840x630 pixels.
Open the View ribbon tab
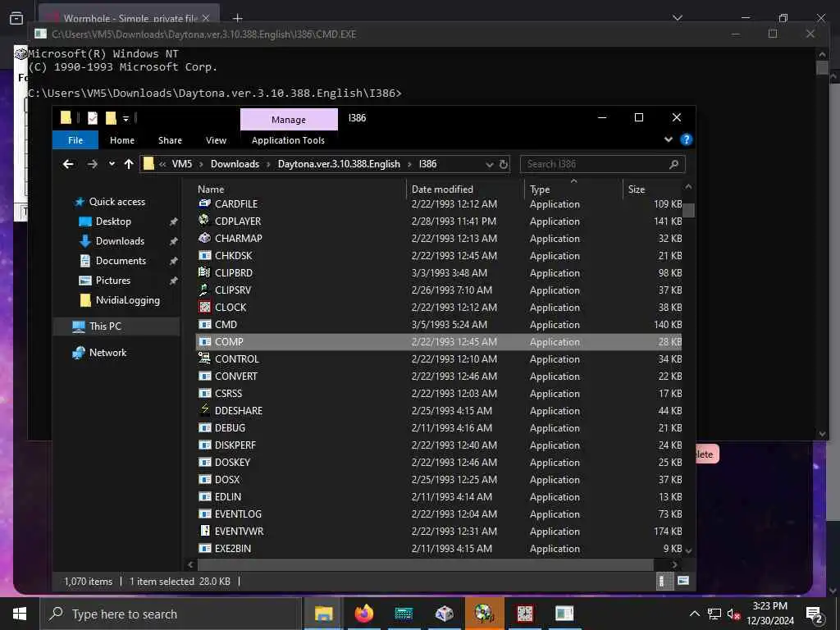(x=216, y=140)
